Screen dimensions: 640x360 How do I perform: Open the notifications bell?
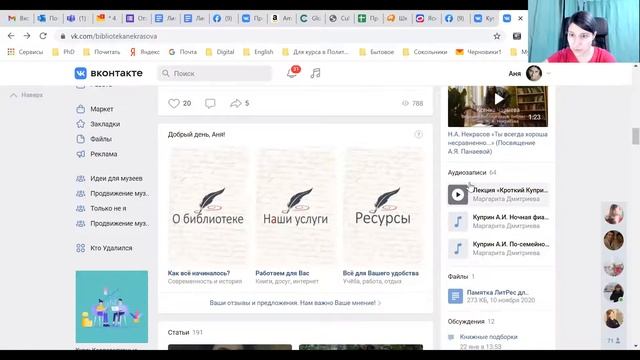(x=292, y=73)
